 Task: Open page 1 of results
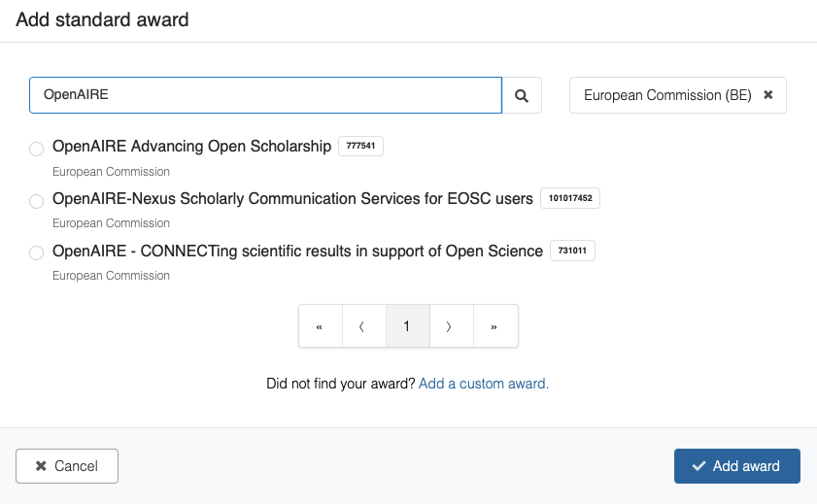tap(407, 326)
